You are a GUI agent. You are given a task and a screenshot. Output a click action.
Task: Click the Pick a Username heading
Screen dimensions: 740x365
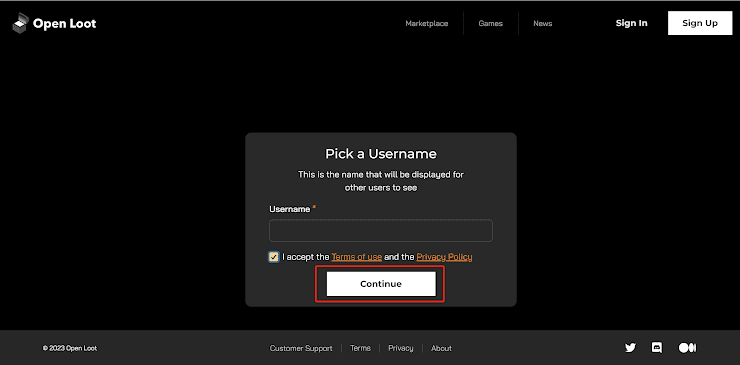(381, 153)
